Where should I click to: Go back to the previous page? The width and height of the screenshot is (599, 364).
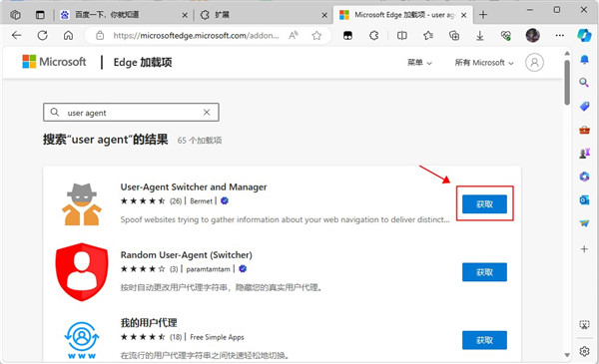pos(16,36)
